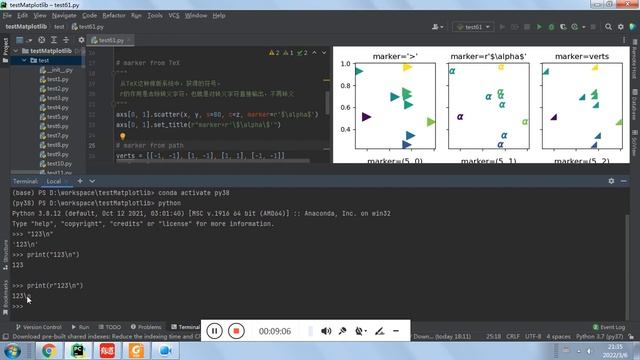
Task: Open Terminal settings gear icon
Action: pyautogui.click(x=611, y=181)
